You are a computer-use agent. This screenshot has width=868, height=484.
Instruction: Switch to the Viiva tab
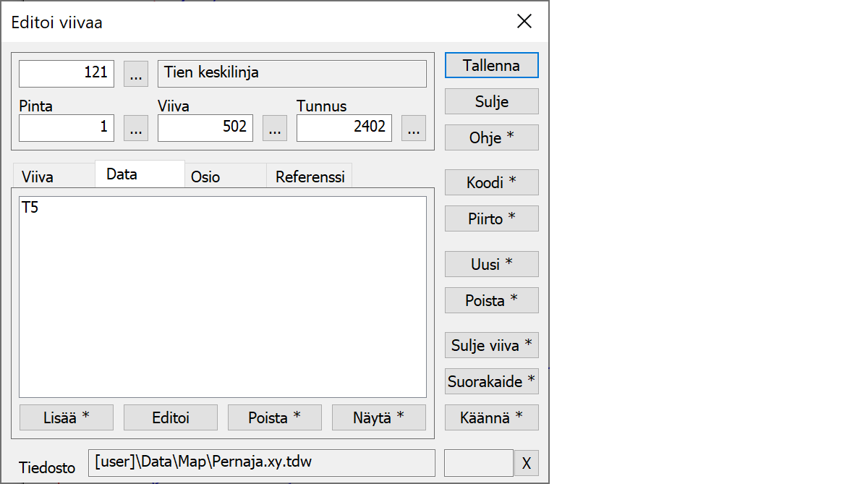tap(38, 177)
